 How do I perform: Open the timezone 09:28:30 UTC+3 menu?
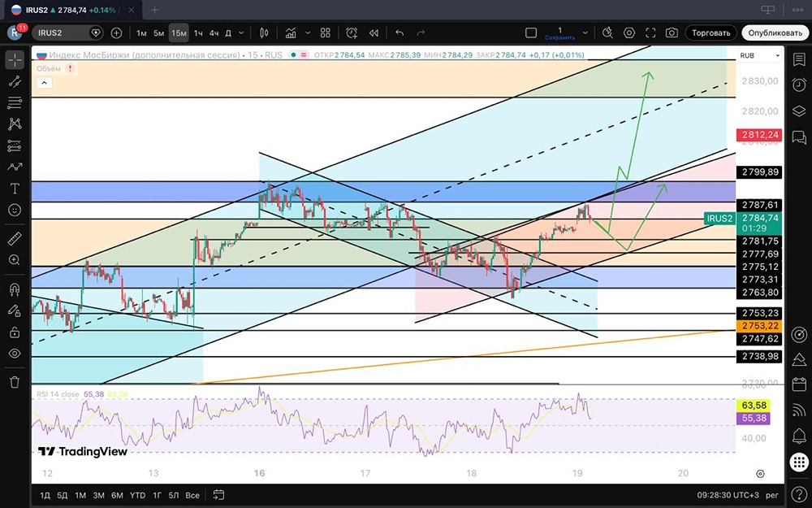pos(727,496)
